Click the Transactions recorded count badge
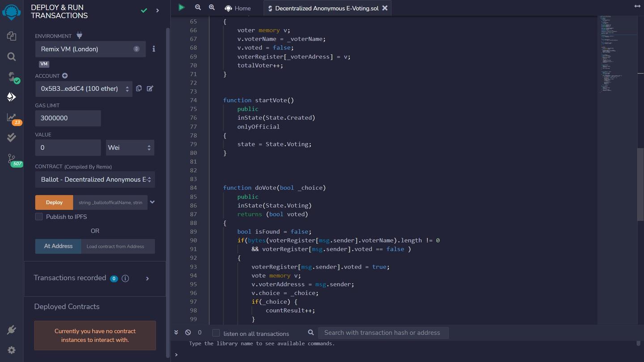This screenshot has height=362, width=644. (x=114, y=278)
